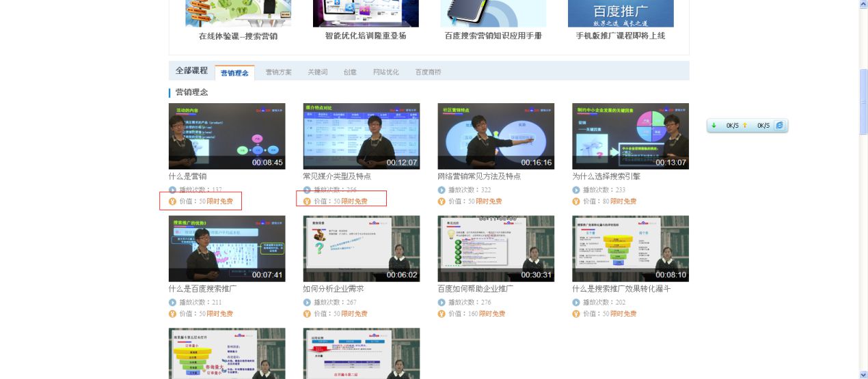
Task: Click yuan price icon under 如何分析企业需求
Action: pos(307,314)
